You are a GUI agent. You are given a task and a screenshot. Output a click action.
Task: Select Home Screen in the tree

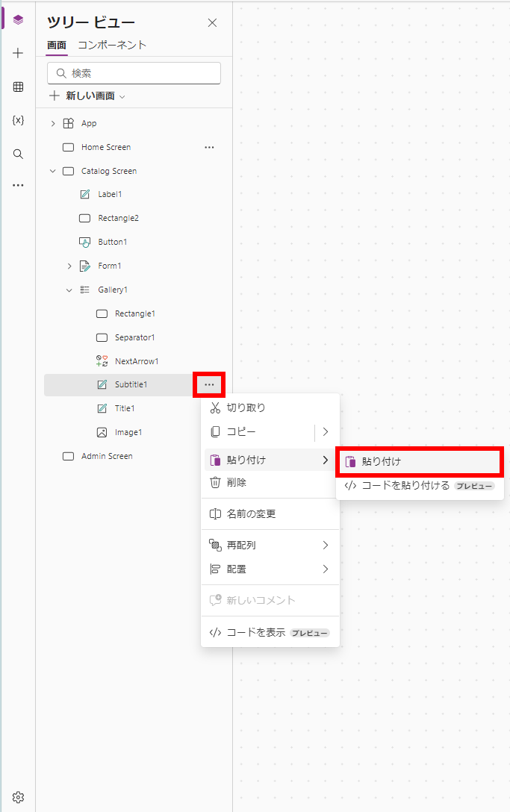point(106,147)
